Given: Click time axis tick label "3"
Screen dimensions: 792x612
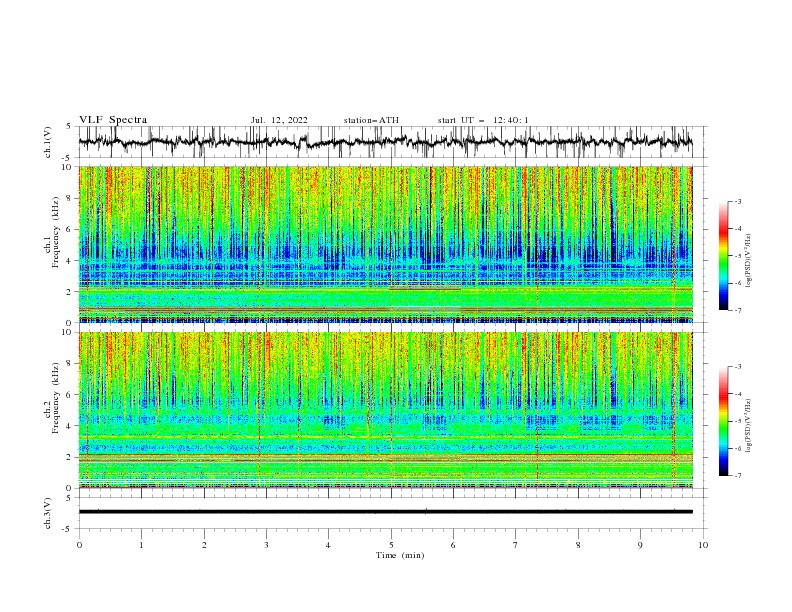Looking at the screenshot, I should [267, 545].
